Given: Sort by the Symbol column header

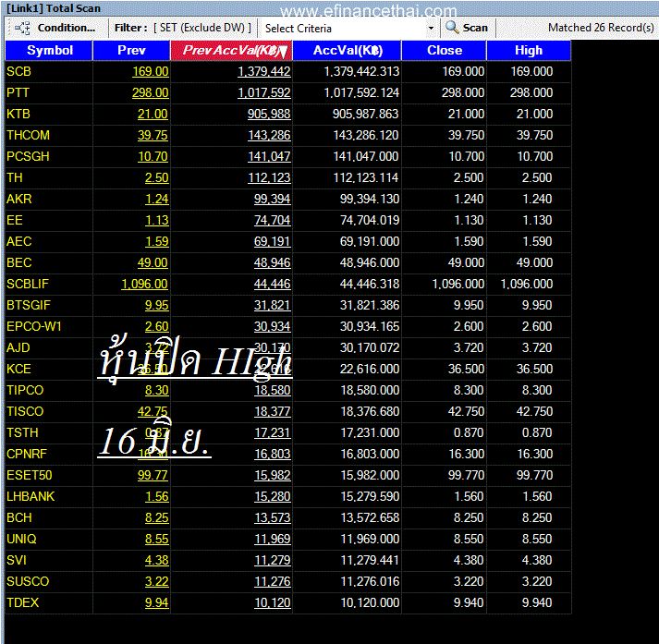Looking at the screenshot, I should 49,51.
